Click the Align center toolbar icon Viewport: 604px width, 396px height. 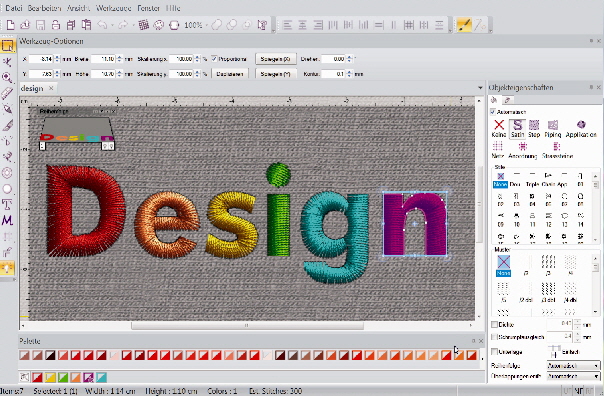(x=302, y=25)
